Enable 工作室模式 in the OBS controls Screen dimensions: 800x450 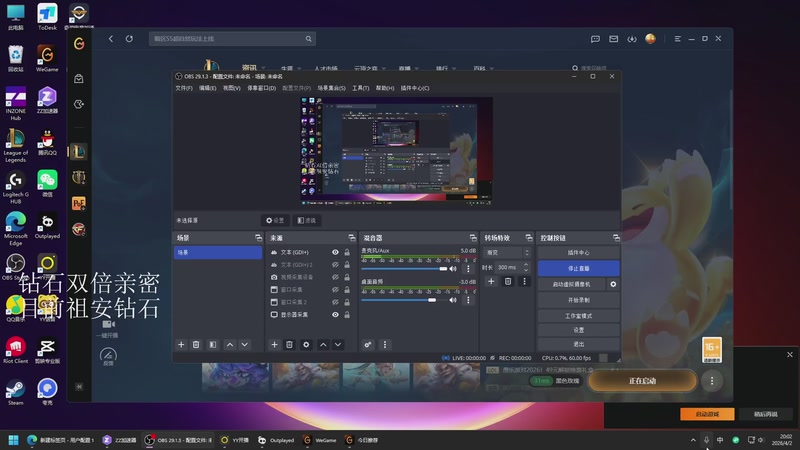tap(579, 316)
